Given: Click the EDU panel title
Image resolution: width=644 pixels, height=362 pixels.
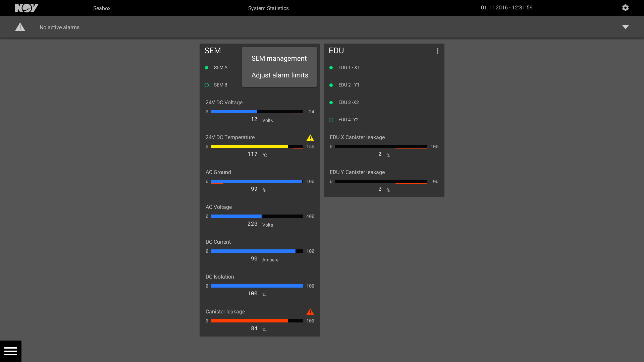Looking at the screenshot, I should (336, 51).
